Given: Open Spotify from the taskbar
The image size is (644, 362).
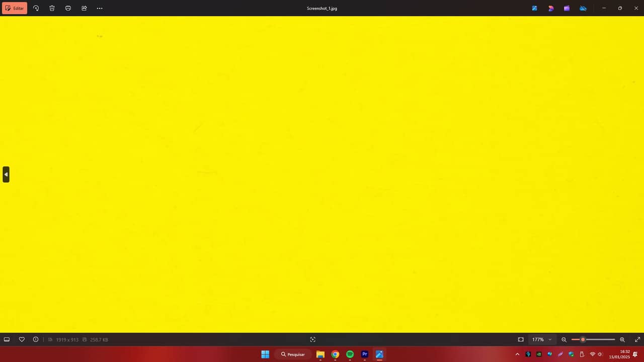Looking at the screenshot, I should [350, 354].
